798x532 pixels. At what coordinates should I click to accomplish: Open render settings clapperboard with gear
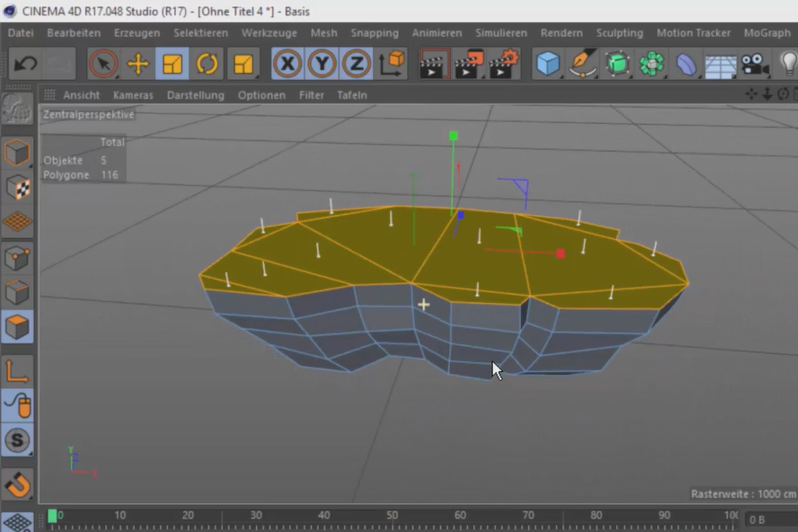[504, 64]
